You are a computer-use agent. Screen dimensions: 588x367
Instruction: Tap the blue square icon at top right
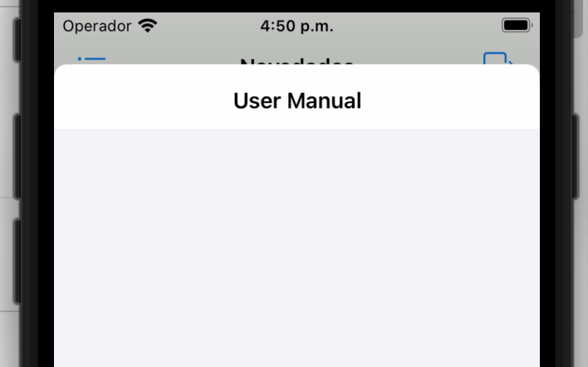coord(497,58)
